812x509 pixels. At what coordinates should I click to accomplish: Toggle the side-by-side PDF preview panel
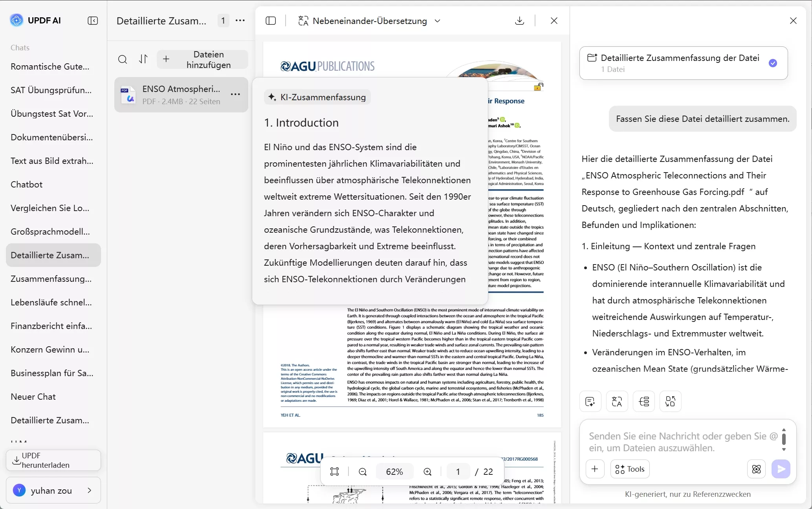pyautogui.click(x=271, y=21)
